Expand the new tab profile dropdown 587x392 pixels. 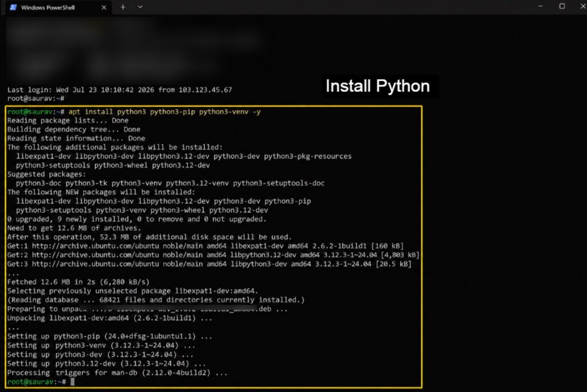(x=140, y=7)
